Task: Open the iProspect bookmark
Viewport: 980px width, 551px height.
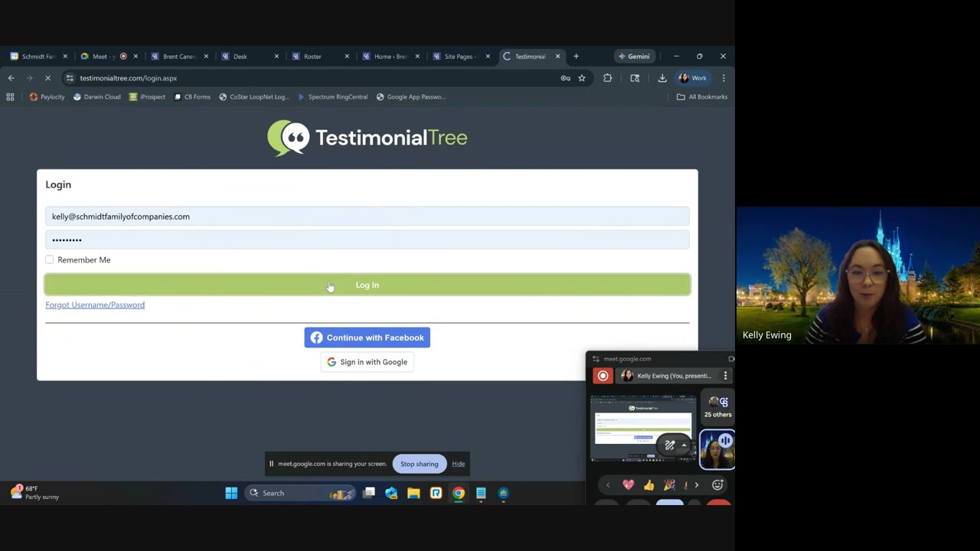Action: 147,97
